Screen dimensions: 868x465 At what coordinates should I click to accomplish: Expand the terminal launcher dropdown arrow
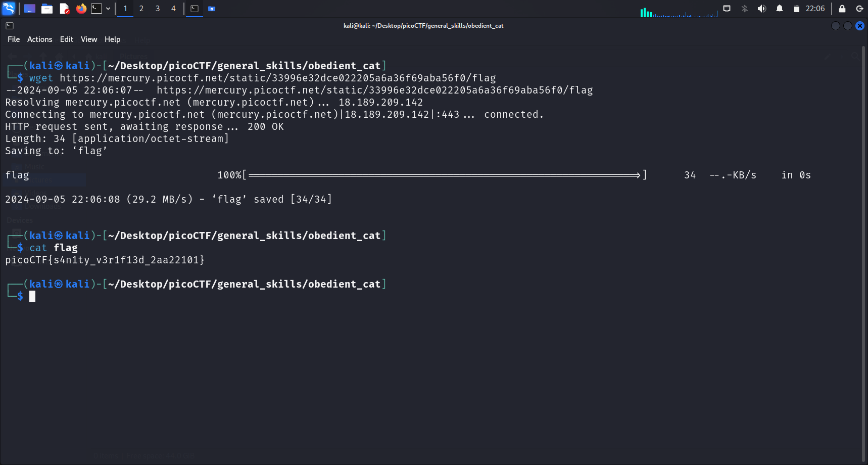[x=108, y=9]
